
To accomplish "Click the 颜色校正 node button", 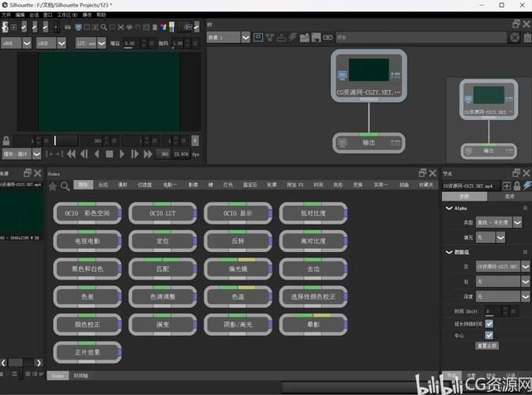I will 87,325.
